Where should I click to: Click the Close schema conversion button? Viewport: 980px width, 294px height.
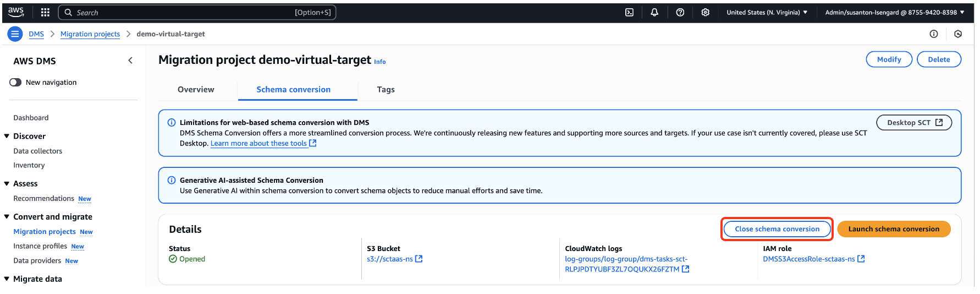pos(777,229)
